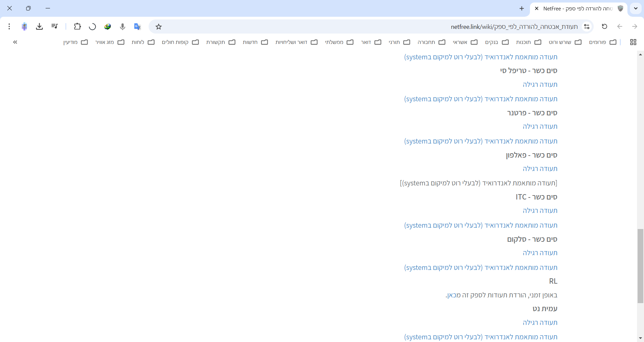
Task: Select the NetFree browser tab
Action: click(x=579, y=8)
